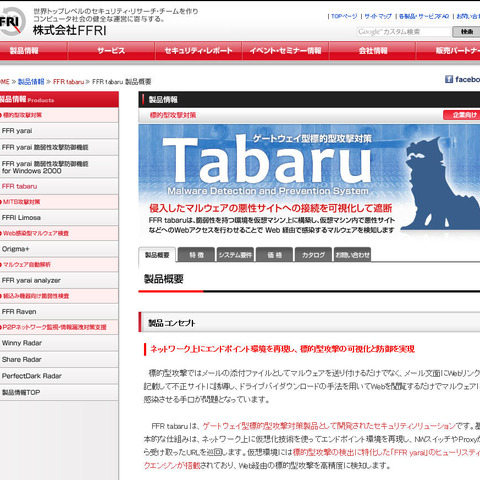
Task: Click the Tabaru lion-dog silhouette banner image
Action: [439, 184]
